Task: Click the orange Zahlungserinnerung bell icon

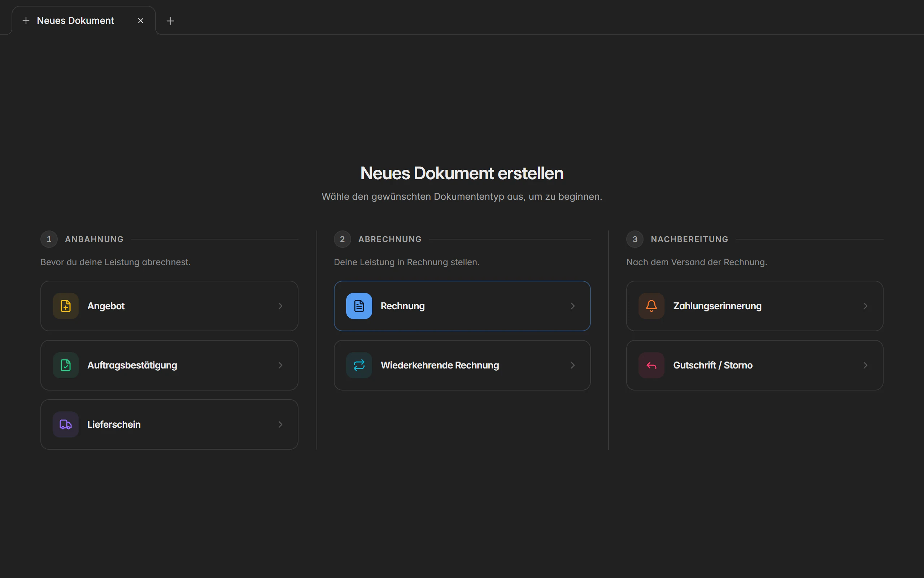Action: tap(651, 306)
